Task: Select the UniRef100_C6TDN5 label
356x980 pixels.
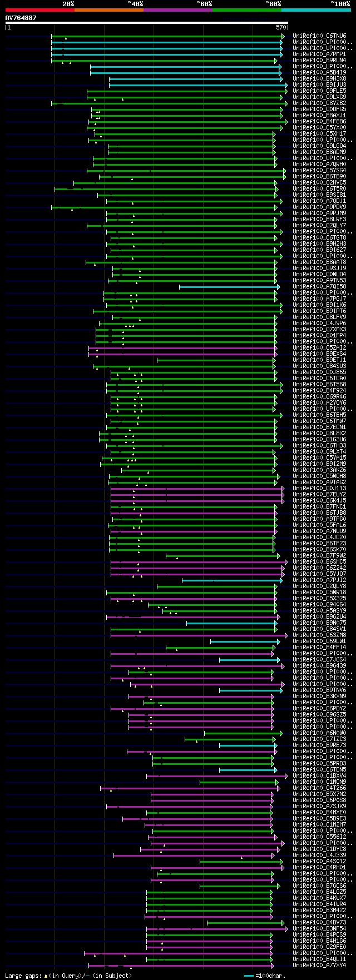Action: [319, 769]
